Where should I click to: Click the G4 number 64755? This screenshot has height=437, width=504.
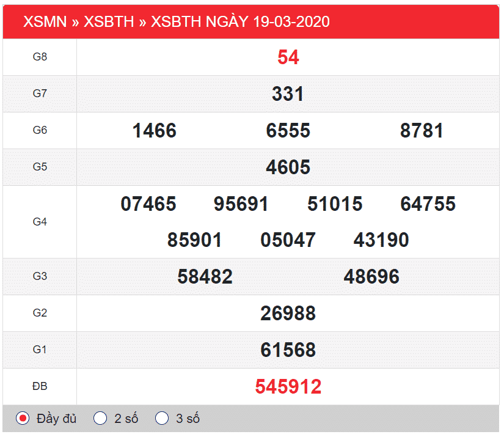(x=428, y=204)
